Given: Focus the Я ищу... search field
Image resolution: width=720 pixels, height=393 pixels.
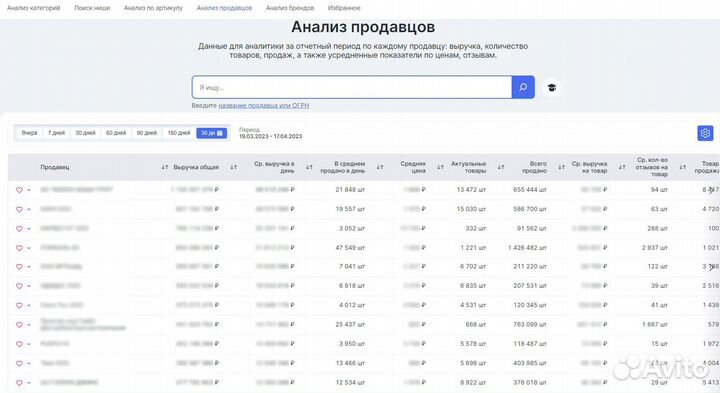Looking at the screenshot, I should [x=352, y=87].
